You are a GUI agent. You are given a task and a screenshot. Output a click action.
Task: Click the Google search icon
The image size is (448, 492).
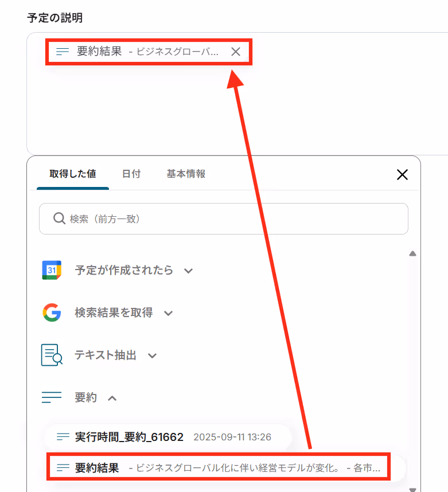point(52,313)
